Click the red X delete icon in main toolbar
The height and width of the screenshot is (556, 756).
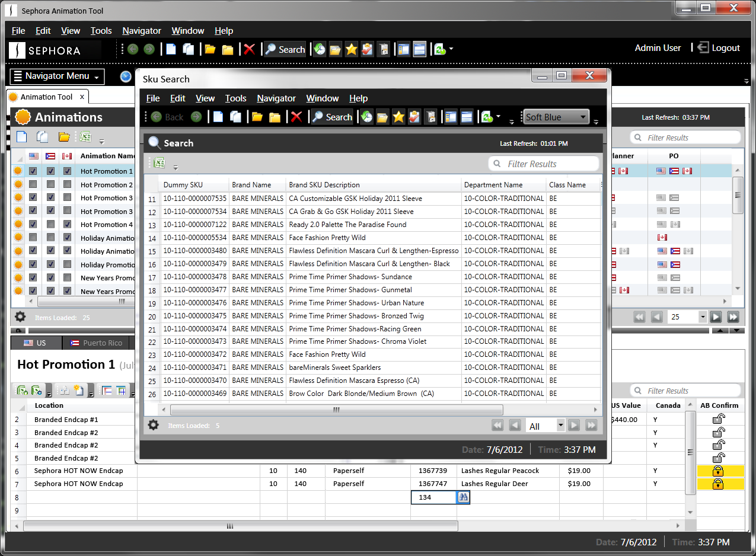(x=249, y=49)
